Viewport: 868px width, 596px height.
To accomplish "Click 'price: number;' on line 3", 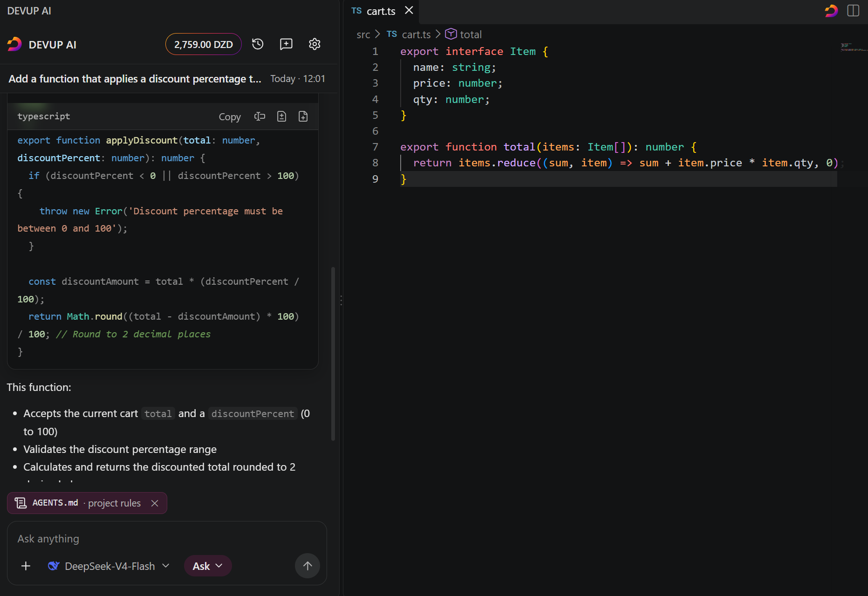I will pyautogui.click(x=458, y=83).
